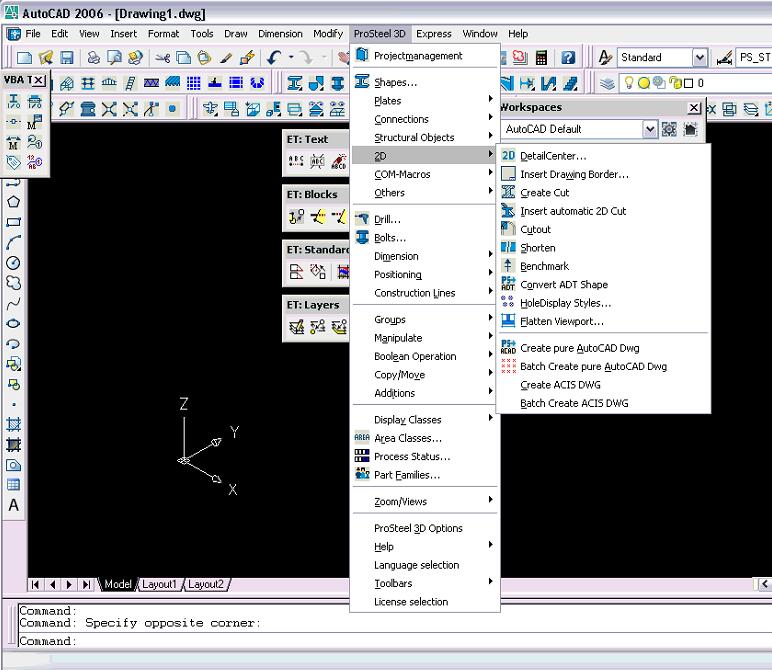Image resolution: width=772 pixels, height=670 pixels.
Task: Click the Undo arrow icon
Action: (x=274, y=58)
